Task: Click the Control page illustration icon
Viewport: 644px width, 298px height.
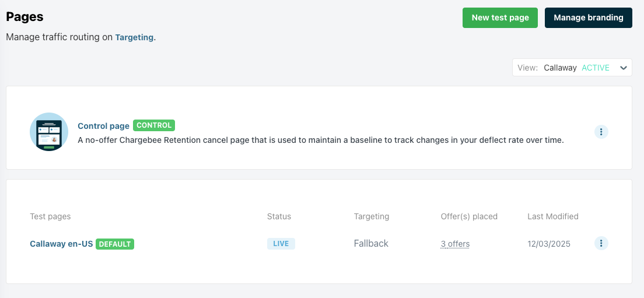Action: (x=49, y=132)
